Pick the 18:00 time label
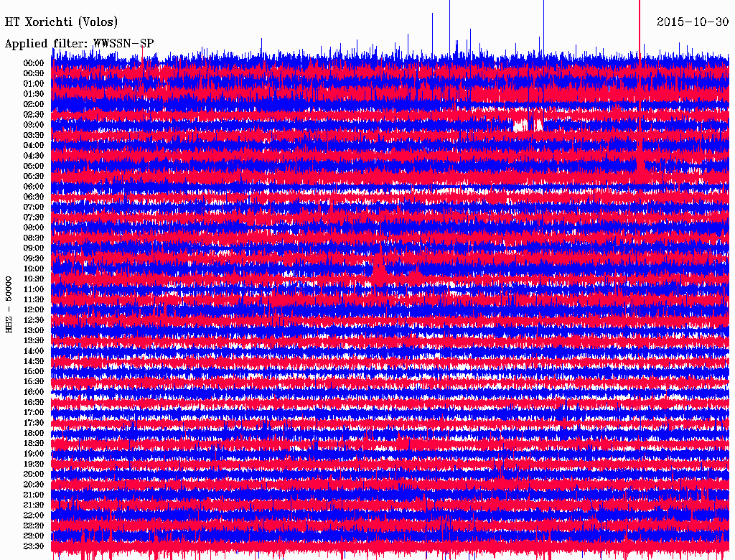Screen dimensions: 735x560 coord(34,433)
